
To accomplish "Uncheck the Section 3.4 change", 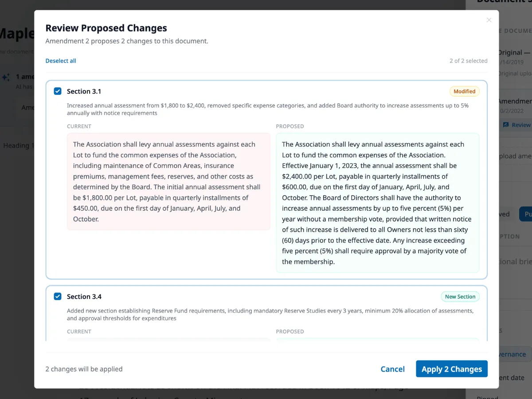I will pos(58,296).
